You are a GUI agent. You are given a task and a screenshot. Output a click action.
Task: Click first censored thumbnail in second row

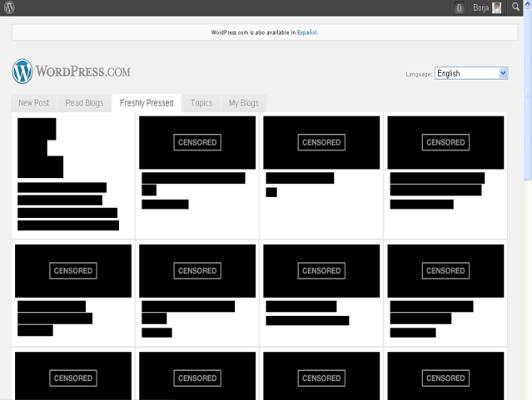[73, 270]
